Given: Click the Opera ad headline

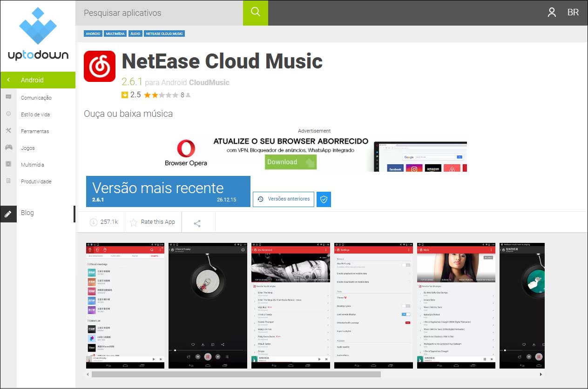Looking at the screenshot, I should point(291,141).
